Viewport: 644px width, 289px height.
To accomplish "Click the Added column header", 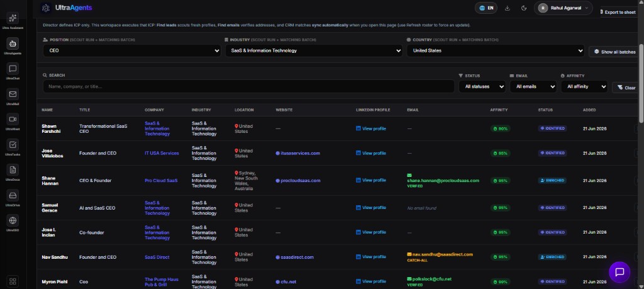I will tap(589, 110).
